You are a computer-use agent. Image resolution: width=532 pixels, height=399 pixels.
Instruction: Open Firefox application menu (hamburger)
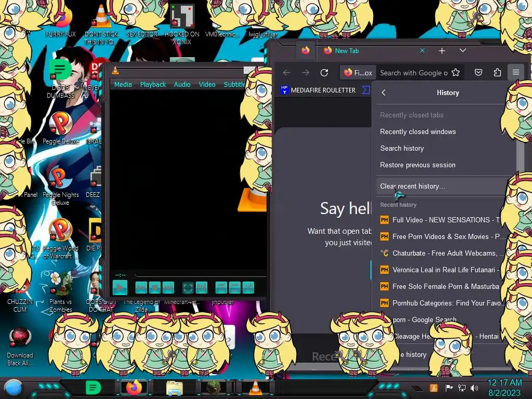(516, 72)
